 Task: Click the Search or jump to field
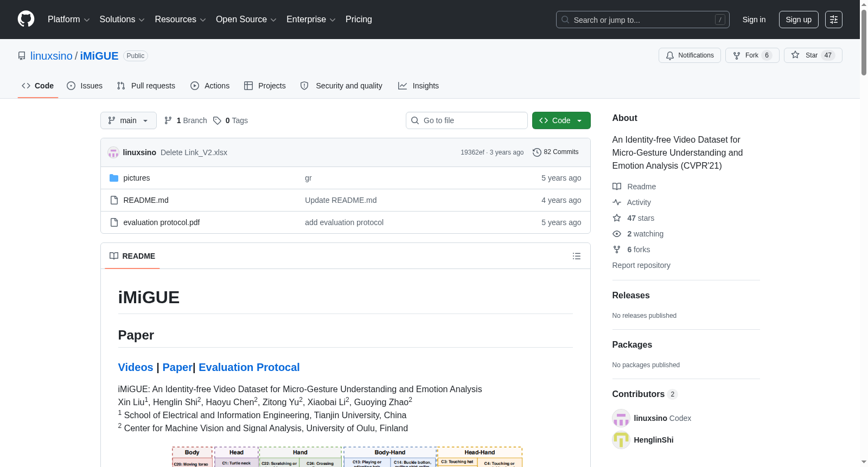tap(643, 20)
